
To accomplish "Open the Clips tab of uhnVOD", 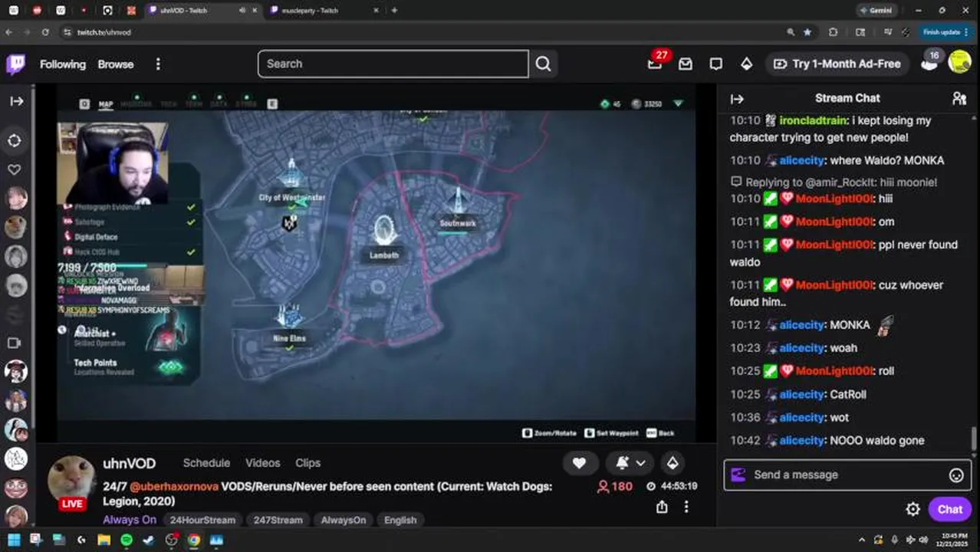I will coord(307,463).
